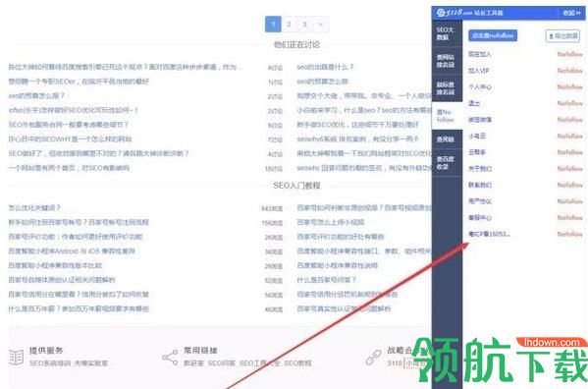Select the 云帮手 row in the nofollow list
This screenshot has height=389, width=588.
pos(525,152)
